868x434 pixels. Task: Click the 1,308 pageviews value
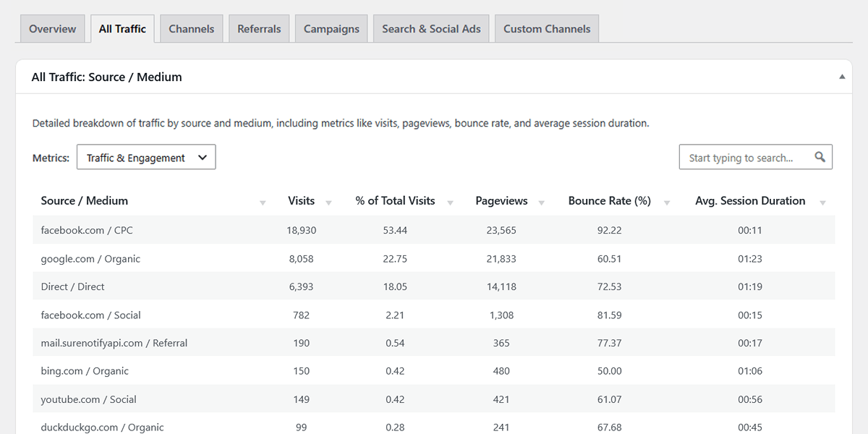(501, 315)
